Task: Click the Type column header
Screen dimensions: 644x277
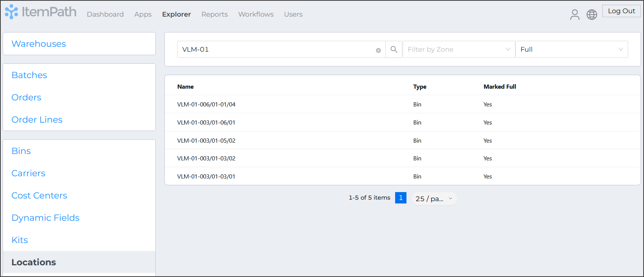Action: (x=420, y=87)
